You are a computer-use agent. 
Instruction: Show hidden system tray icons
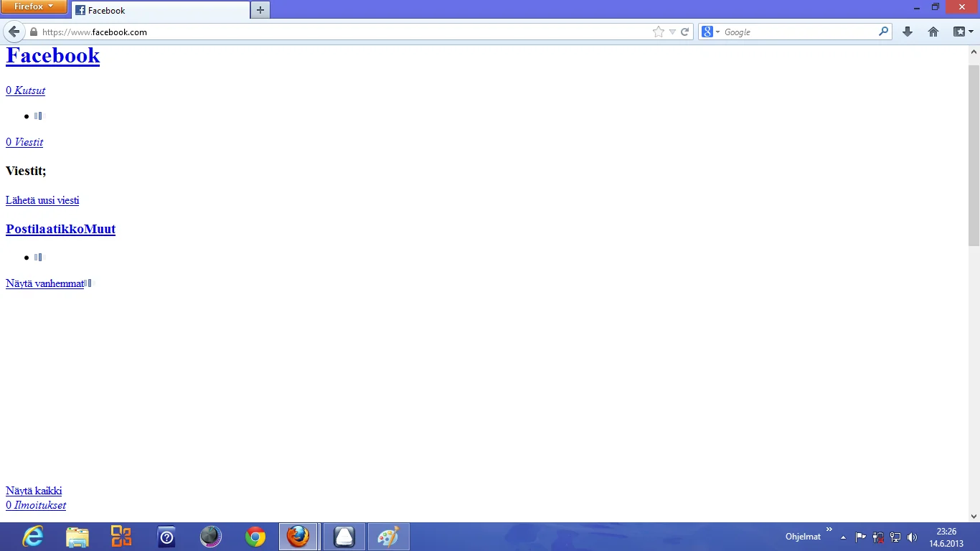tap(843, 537)
